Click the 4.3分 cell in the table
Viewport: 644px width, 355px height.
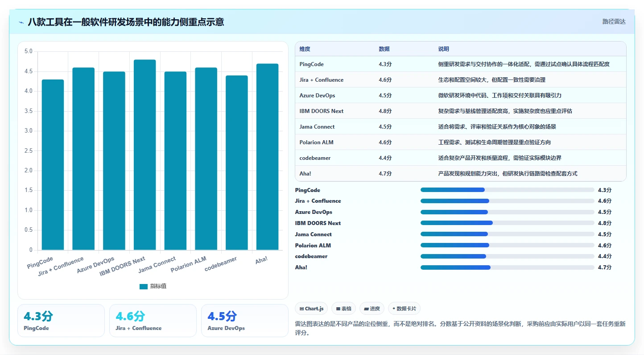click(385, 64)
